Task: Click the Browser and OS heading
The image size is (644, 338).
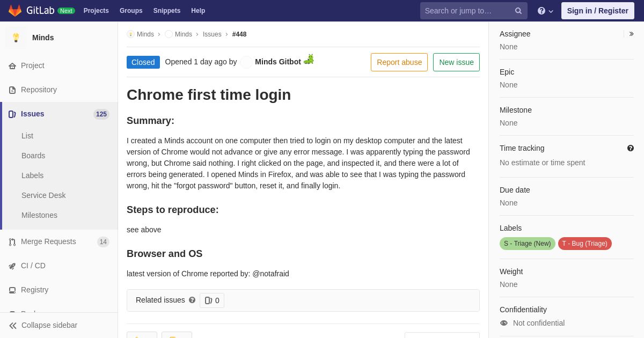Action: [x=165, y=254]
